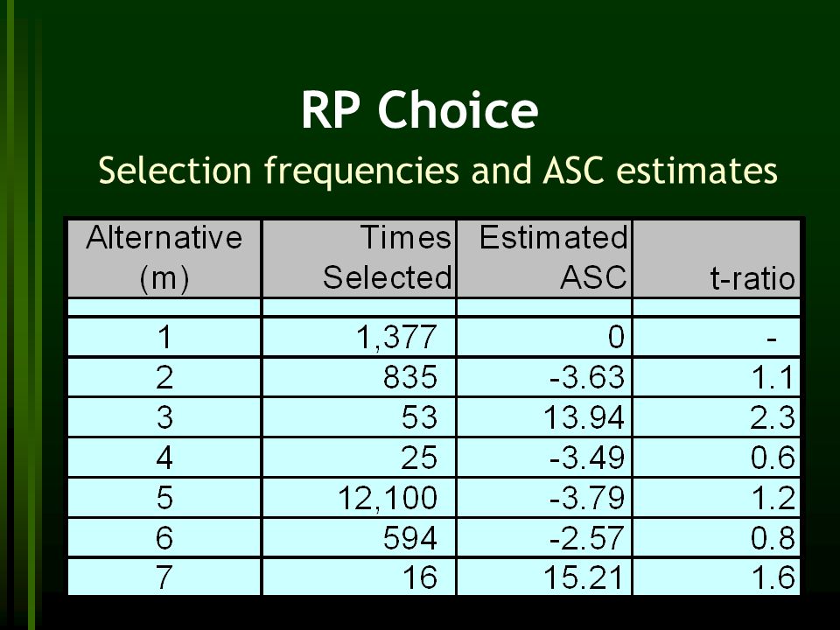This screenshot has height=630, width=840.
Task: Select alternative number 7 cell
Action: tap(164, 577)
